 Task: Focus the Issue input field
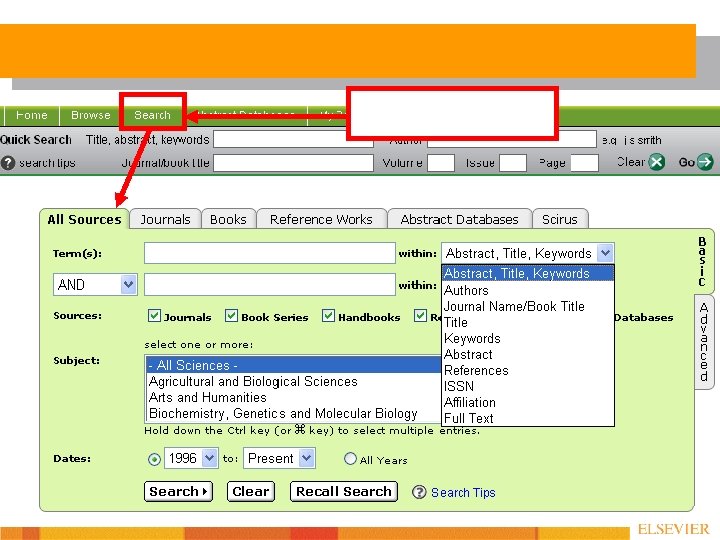pyautogui.click(x=513, y=163)
